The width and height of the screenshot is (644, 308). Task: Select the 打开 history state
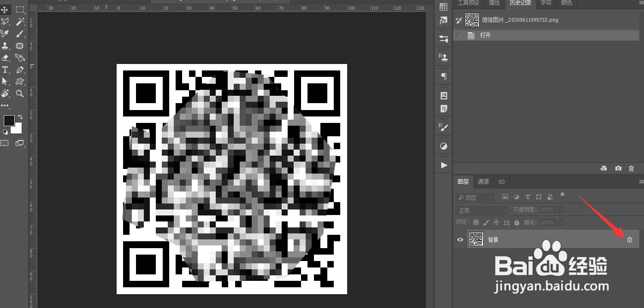click(547, 35)
